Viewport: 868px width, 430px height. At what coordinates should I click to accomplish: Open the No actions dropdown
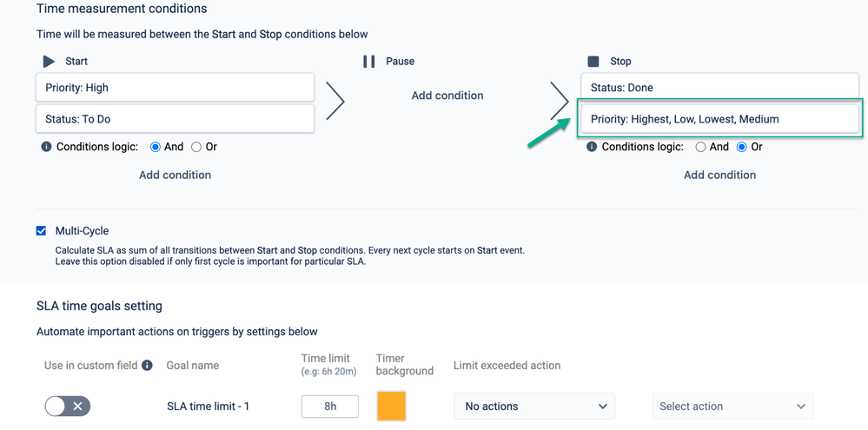534,406
